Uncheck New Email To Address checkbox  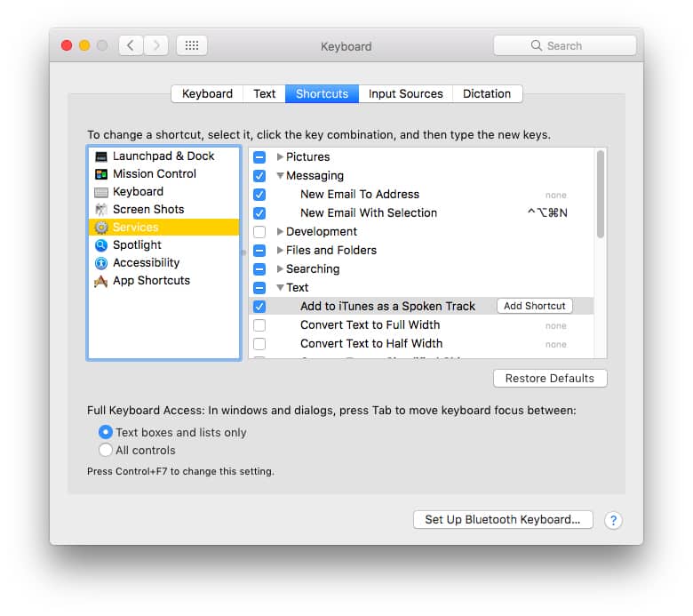tap(259, 195)
